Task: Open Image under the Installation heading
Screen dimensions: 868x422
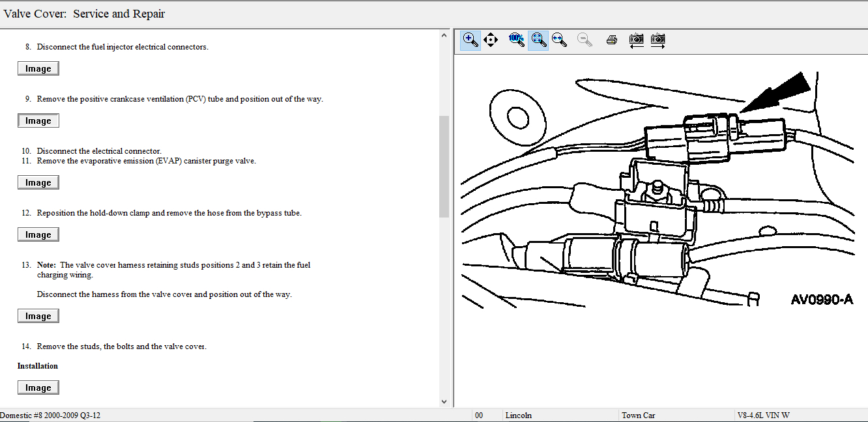Action: (x=38, y=387)
